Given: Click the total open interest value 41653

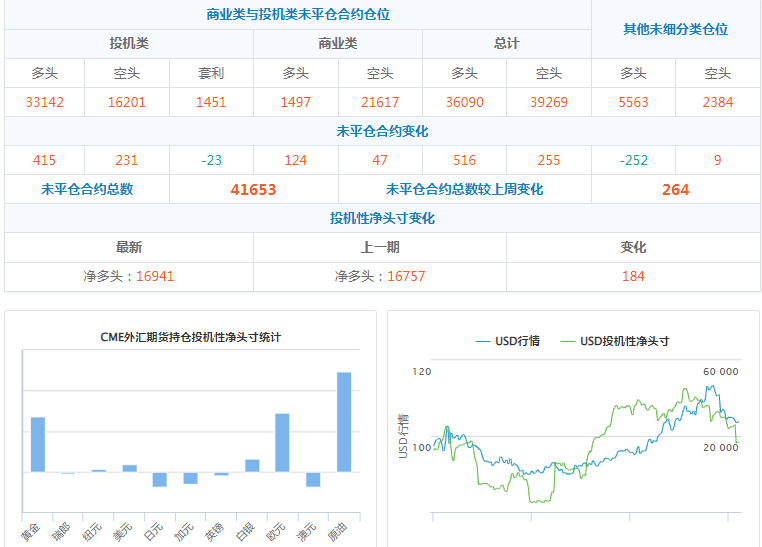Looking at the screenshot, I should [x=253, y=189].
